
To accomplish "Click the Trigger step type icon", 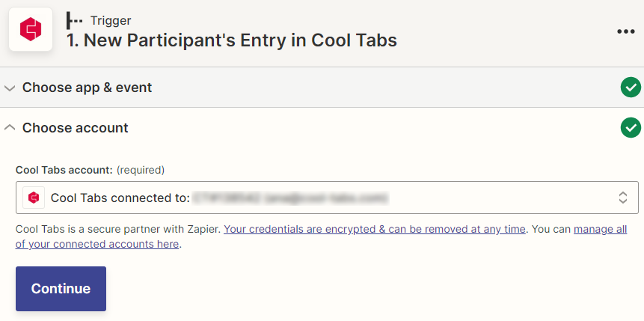I will 74,20.
